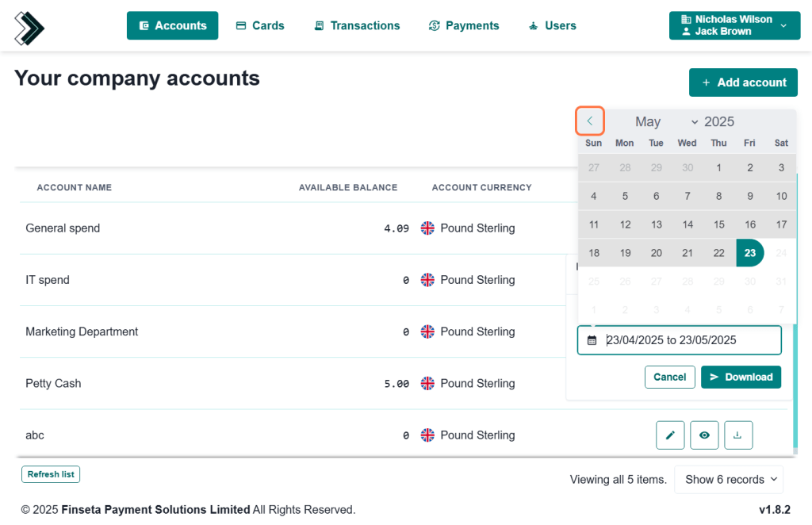The height and width of the screenshot is (525, 812).
Task: Navigate to the Payments section
Action: pos(464,25)
